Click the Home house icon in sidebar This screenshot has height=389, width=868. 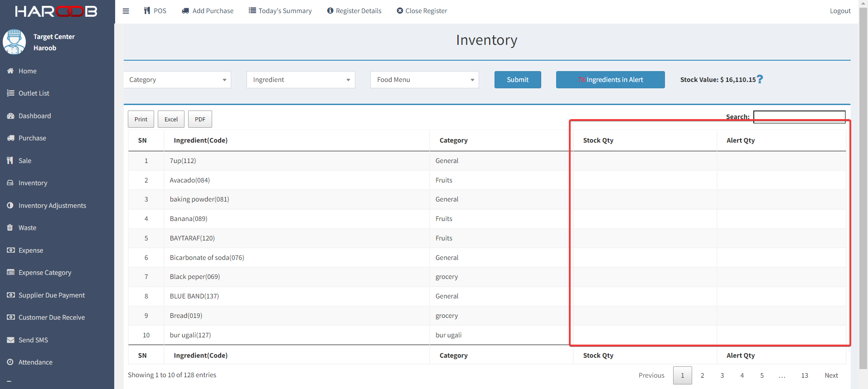[10, 71]
